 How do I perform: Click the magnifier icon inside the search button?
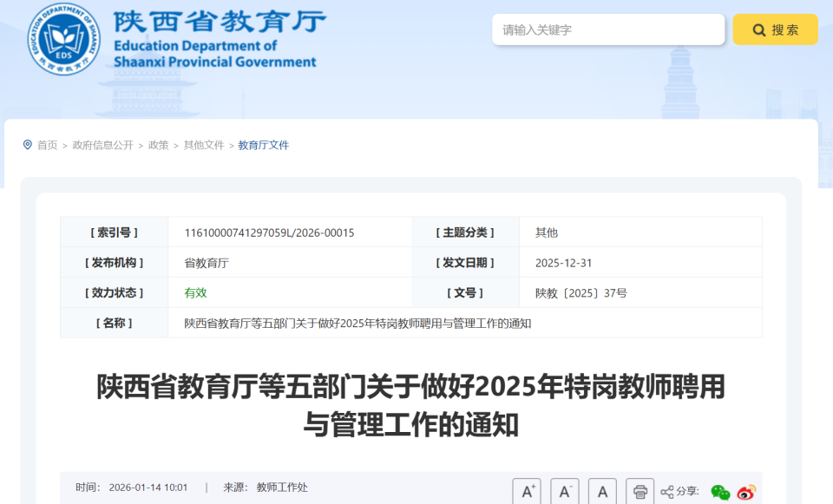point(758,29)
